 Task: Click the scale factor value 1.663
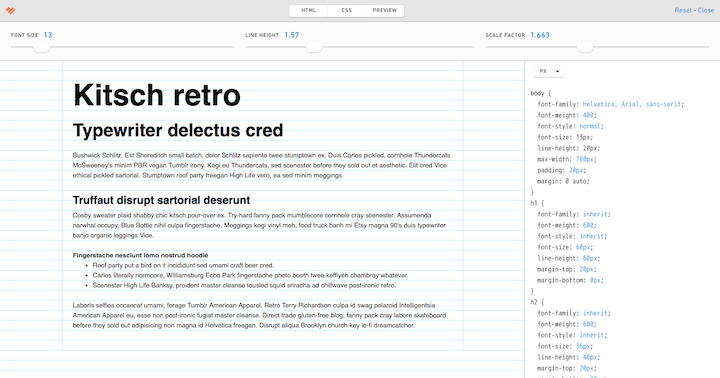540,35
